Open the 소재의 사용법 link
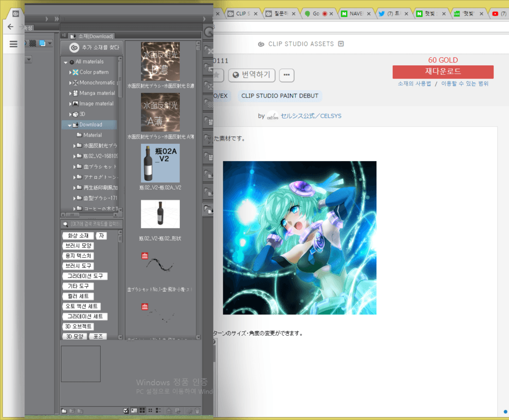 tap(414, 83)
